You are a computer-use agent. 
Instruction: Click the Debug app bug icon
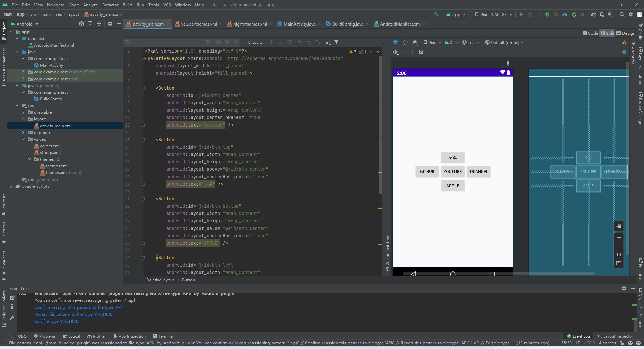pyautogui.click(x=547, y=14)
